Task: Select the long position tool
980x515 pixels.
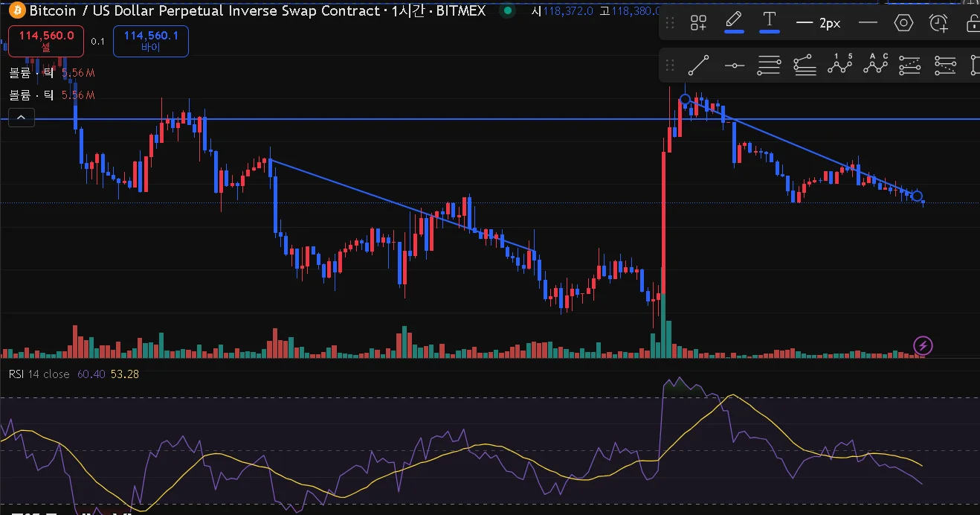Action: (910, 65)
